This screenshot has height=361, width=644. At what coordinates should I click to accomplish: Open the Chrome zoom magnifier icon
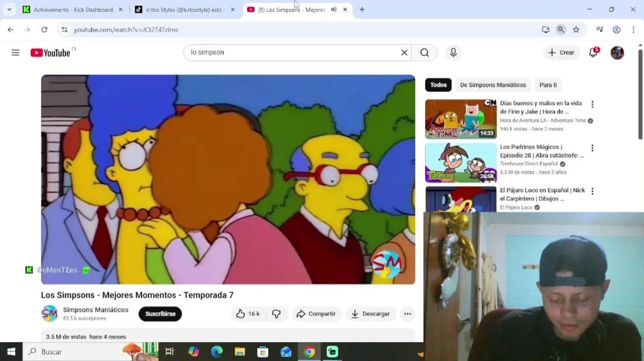[x=561, y=30]
